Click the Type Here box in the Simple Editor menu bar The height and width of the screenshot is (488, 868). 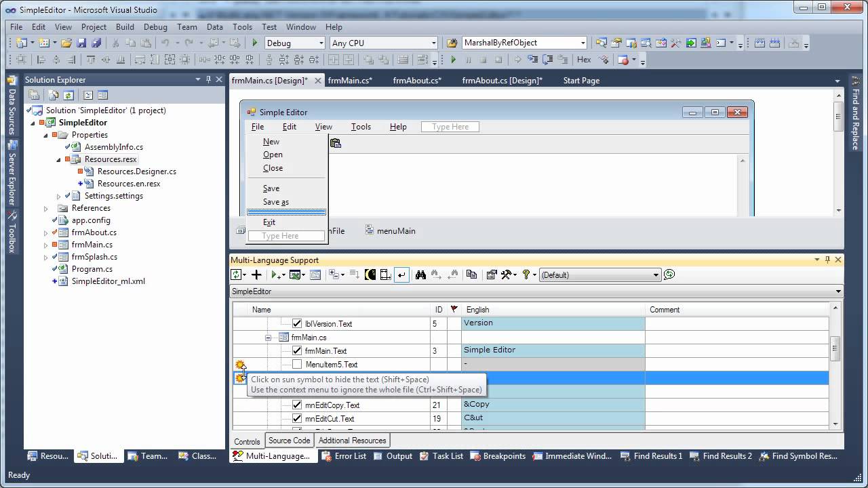click(x=450, y=127)
